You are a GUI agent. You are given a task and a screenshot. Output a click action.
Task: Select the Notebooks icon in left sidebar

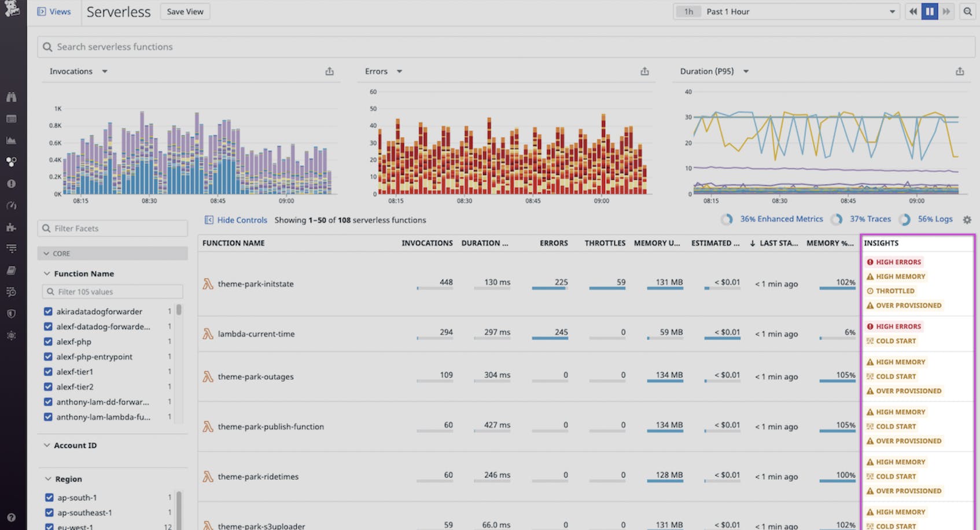(11, 270)
